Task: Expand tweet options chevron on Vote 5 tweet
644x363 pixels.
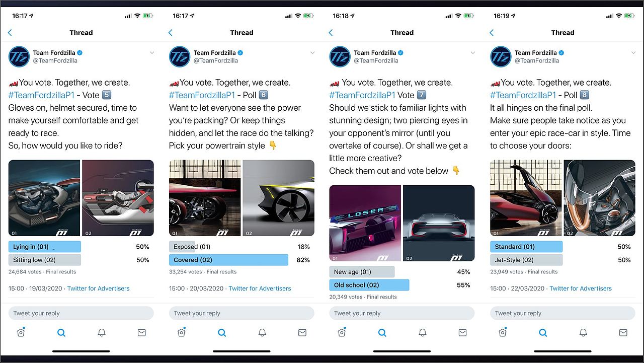Action: (x=152, y=53)
